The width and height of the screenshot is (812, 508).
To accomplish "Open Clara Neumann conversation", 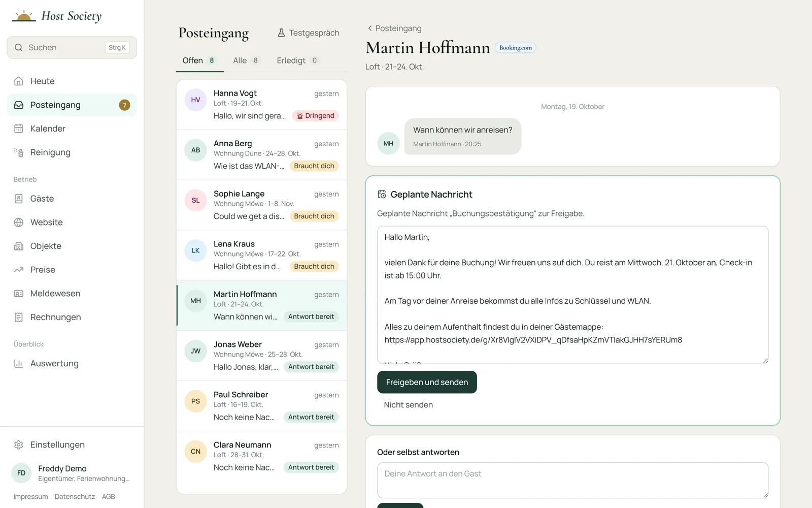I will pos(261,457).
